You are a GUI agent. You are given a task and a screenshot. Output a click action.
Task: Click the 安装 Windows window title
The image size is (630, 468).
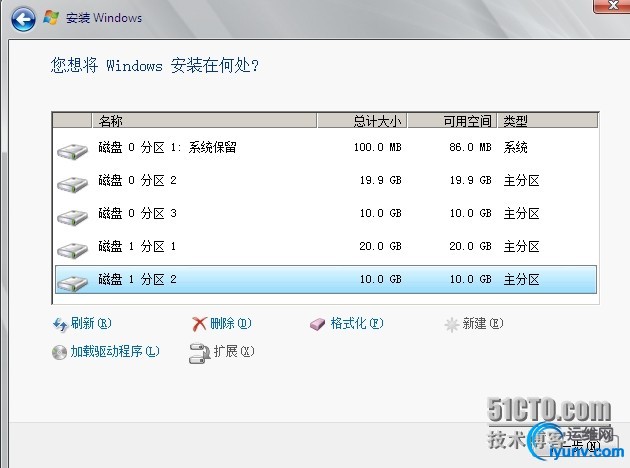click(104, 18)
